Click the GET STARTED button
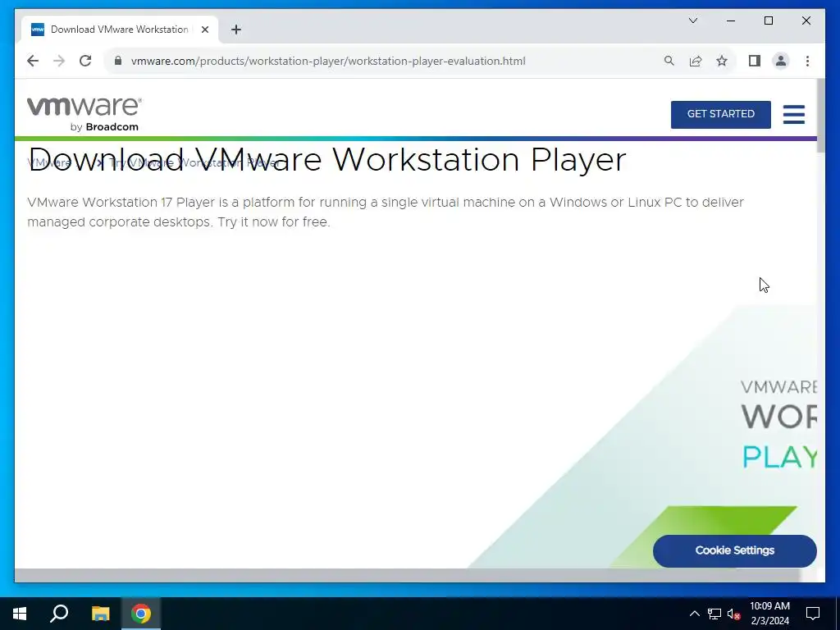Viewport: 840px width, 630px height. coord(720,114)
